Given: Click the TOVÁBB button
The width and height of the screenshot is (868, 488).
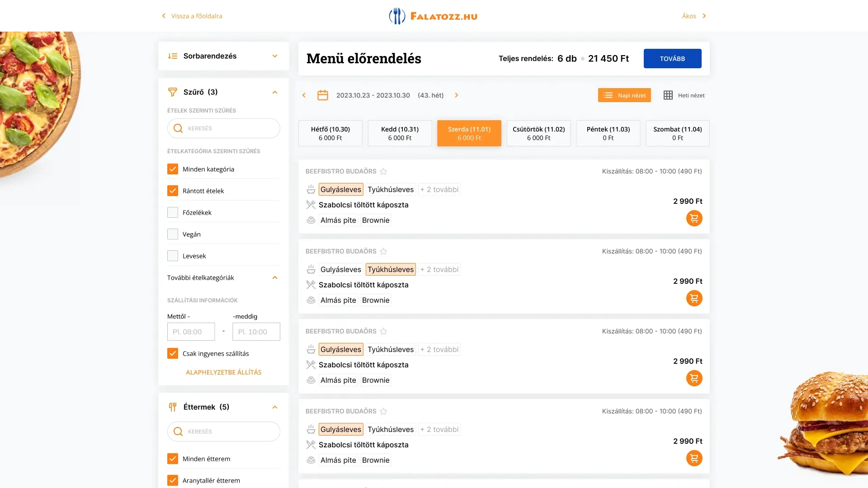Looking at the screenshot, I should click(x=673, y=59).
